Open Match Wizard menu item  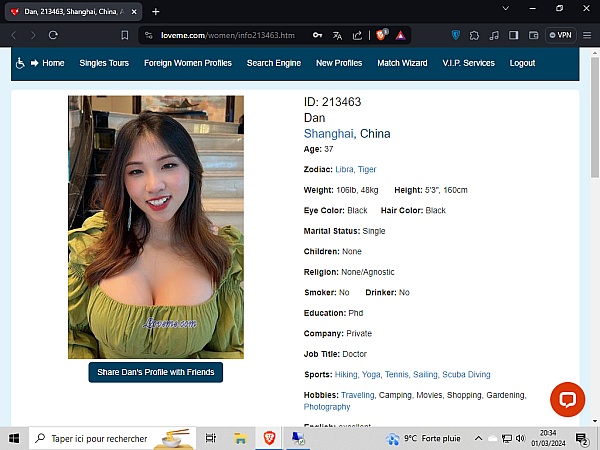402,63
